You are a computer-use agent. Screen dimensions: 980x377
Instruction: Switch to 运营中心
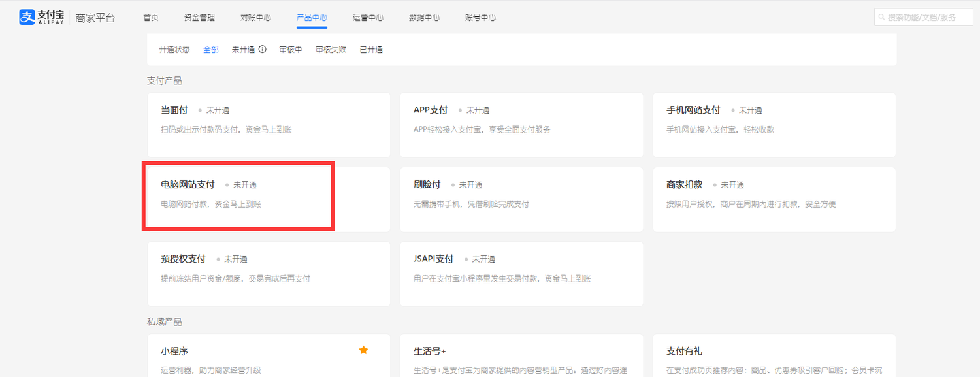(x=368, y=18)
